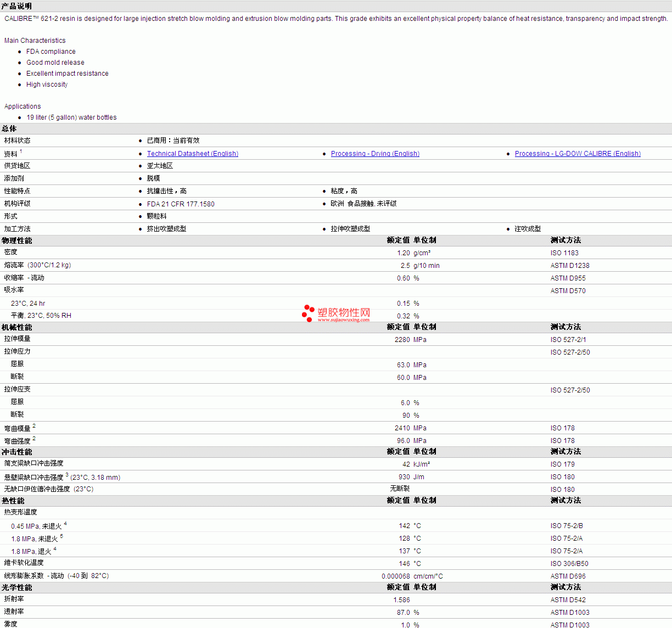Click the 'FDA 21 CFR 177.1580' rating

[181, 204]
